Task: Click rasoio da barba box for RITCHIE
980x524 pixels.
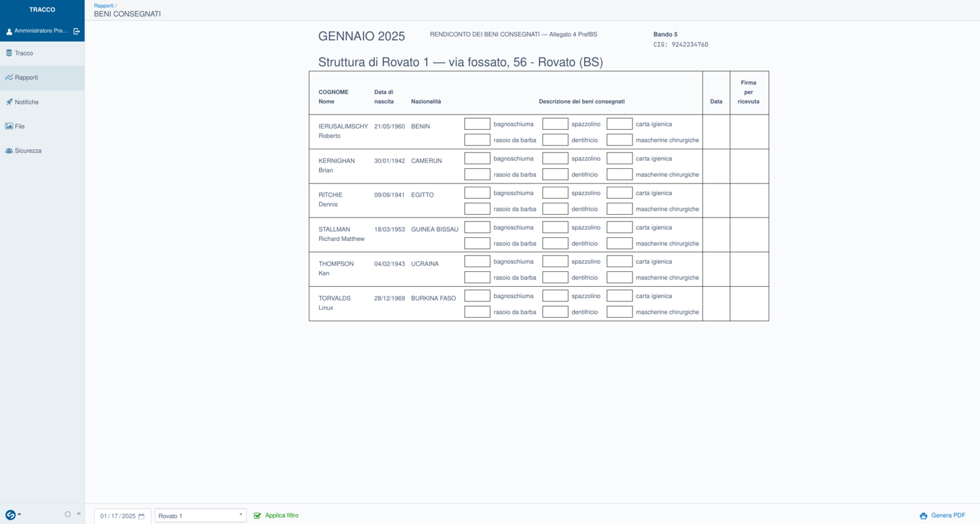Action: 477,209
